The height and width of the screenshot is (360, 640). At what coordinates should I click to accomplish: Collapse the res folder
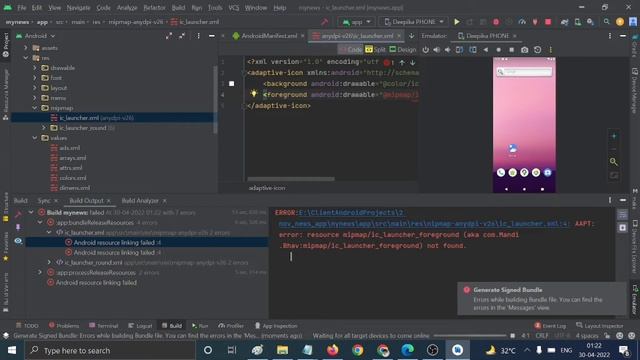tap(26, 58)
